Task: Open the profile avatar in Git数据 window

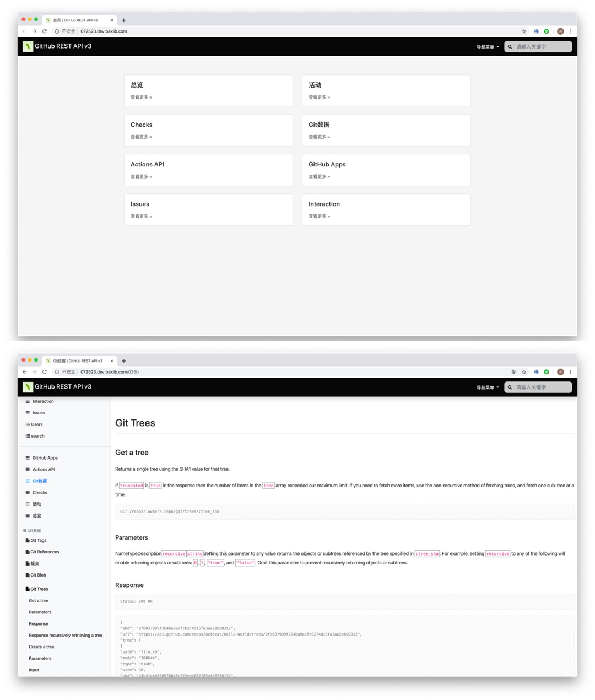Action: (560, 372)
